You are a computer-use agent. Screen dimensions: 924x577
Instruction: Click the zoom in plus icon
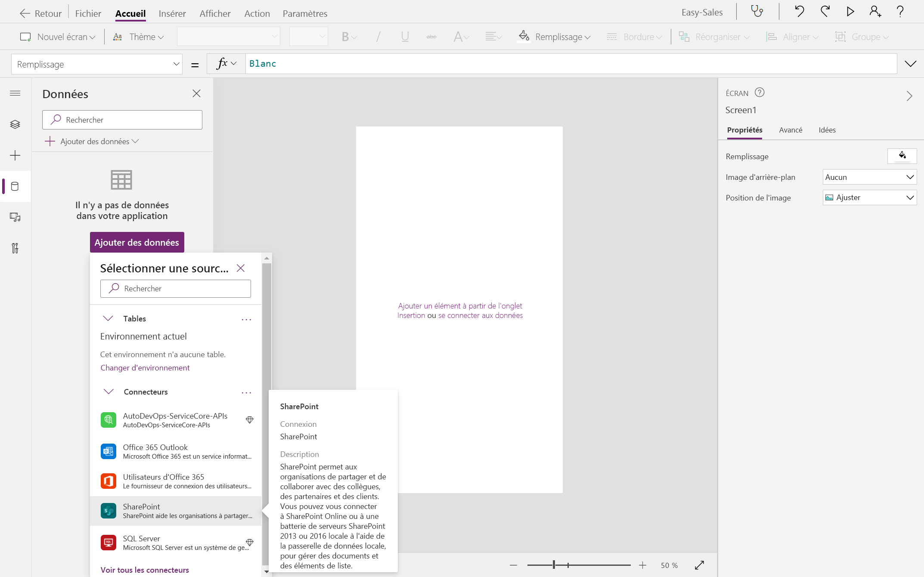(642, 565)
